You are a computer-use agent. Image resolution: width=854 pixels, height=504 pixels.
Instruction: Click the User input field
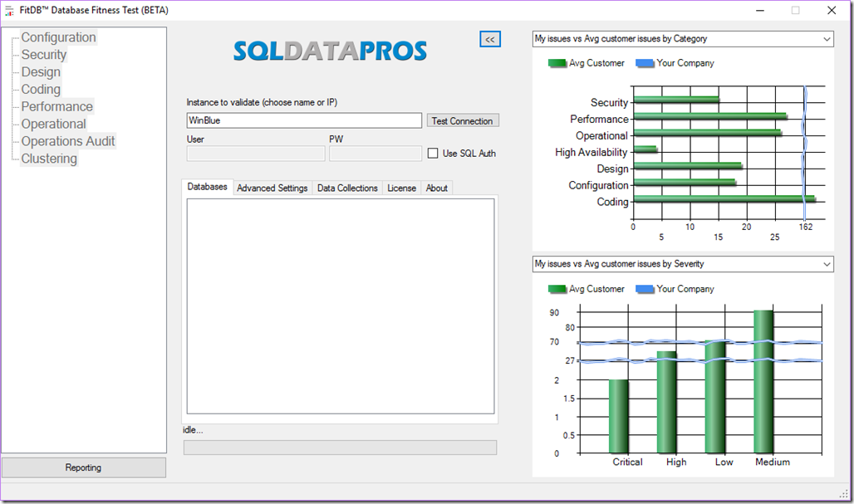(x=255, y=154)
